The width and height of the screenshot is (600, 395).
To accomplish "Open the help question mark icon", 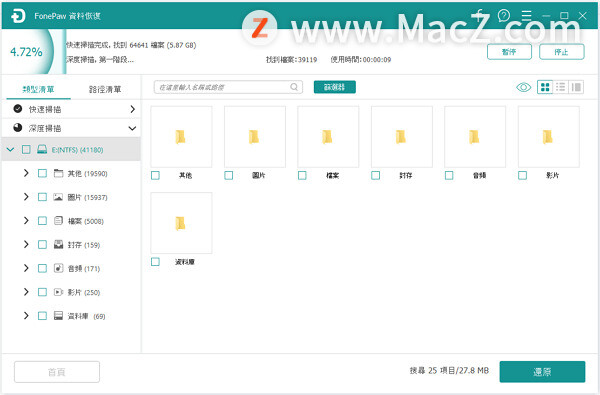I will 504,15.
